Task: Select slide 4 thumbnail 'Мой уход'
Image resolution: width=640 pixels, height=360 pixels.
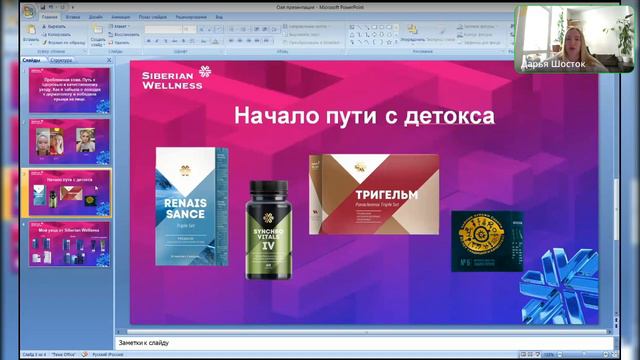Action: coord(69,244)
